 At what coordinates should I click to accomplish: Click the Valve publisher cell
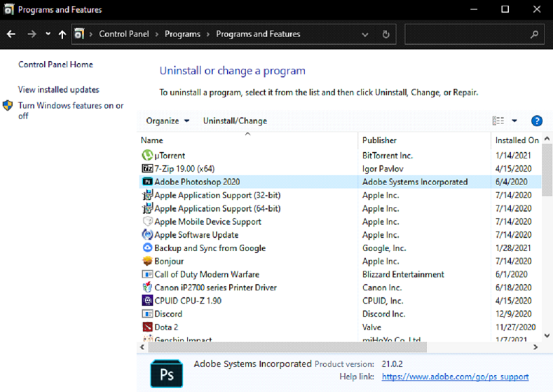click(371, 327)
